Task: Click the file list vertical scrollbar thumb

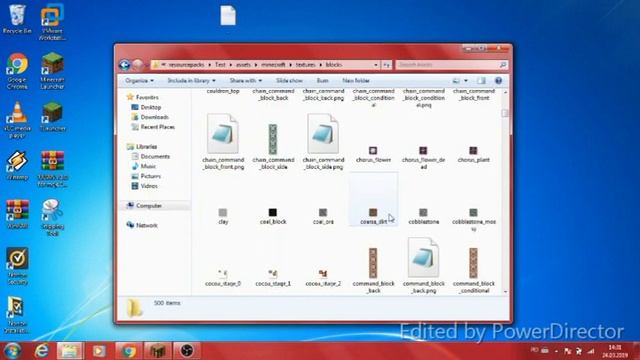Action: 505,113
